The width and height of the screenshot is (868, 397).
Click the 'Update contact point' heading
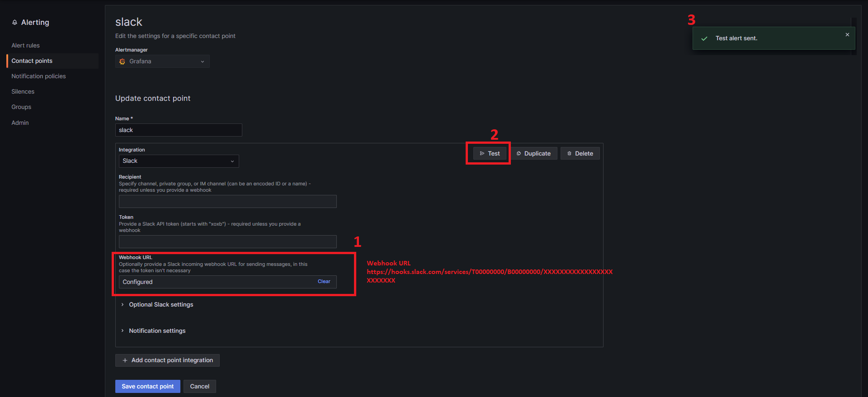153,98
